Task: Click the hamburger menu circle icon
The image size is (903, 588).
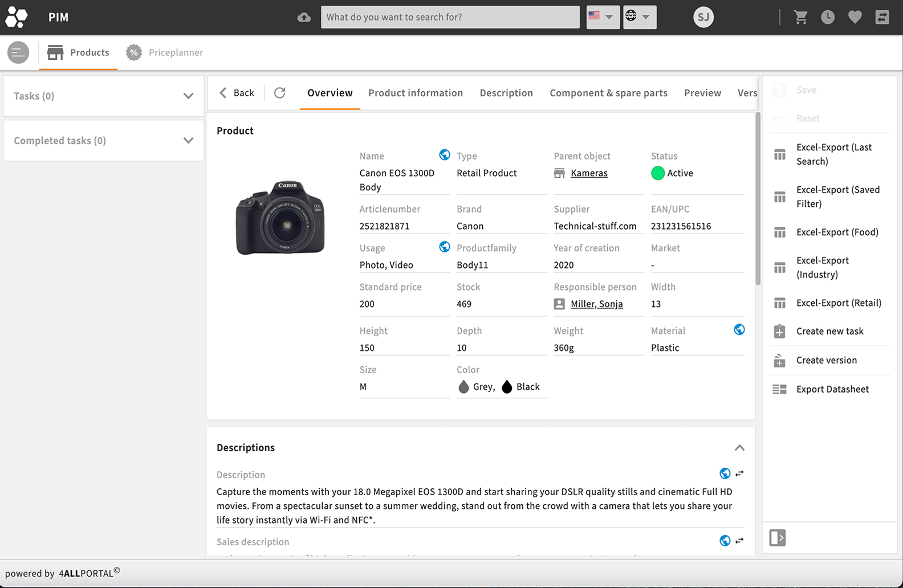Action: point(18,52)
